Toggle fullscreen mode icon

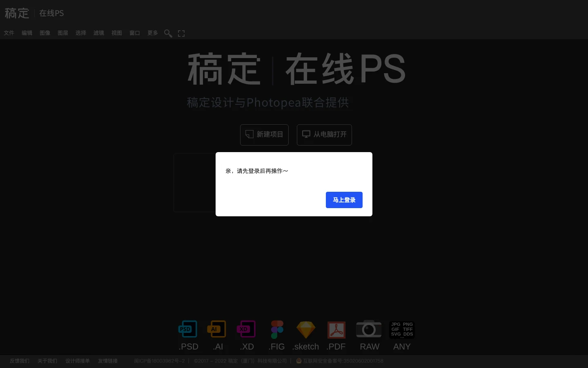click(x=181, y=34)
